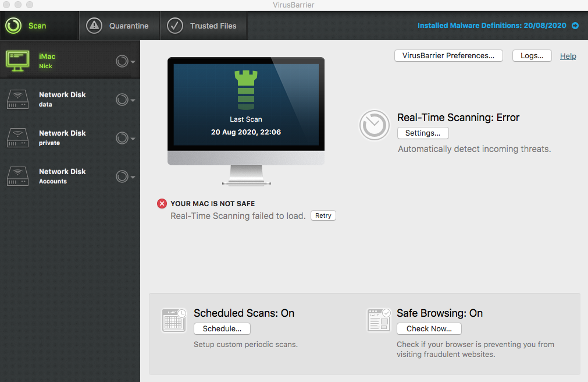The image size is (588, 382).
Task: Click the 'Scheduled Scans: On' heading
Action: [x=244, y=313]
